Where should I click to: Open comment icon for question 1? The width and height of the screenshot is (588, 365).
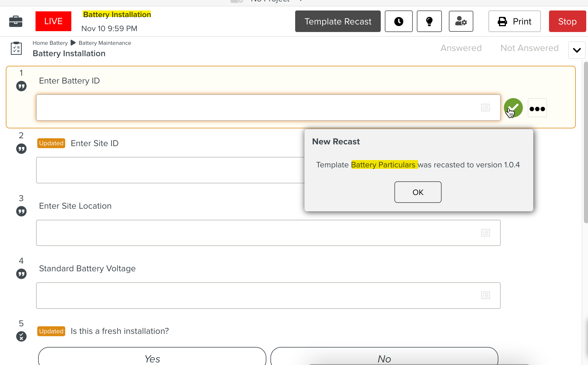click(x=21, y=86)
